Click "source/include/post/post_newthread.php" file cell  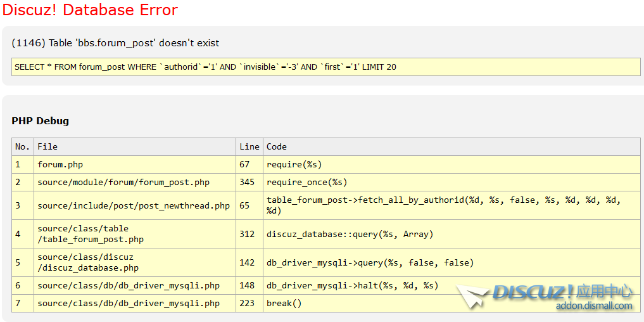(135, 205)
